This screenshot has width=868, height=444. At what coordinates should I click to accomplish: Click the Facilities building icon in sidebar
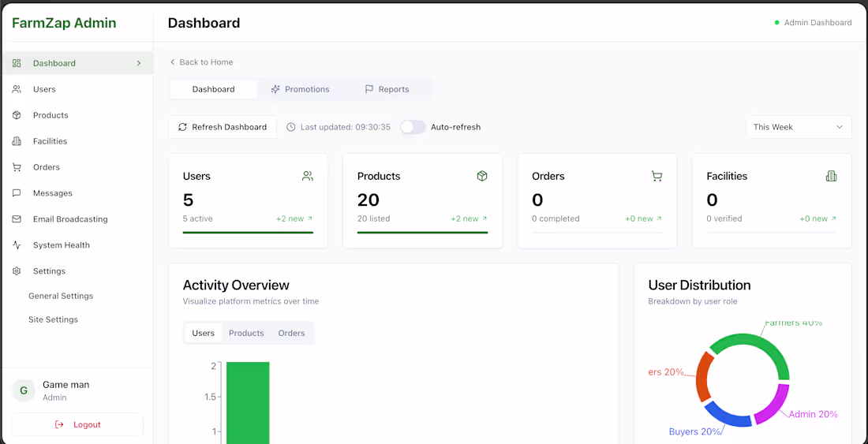click(17, 141)
